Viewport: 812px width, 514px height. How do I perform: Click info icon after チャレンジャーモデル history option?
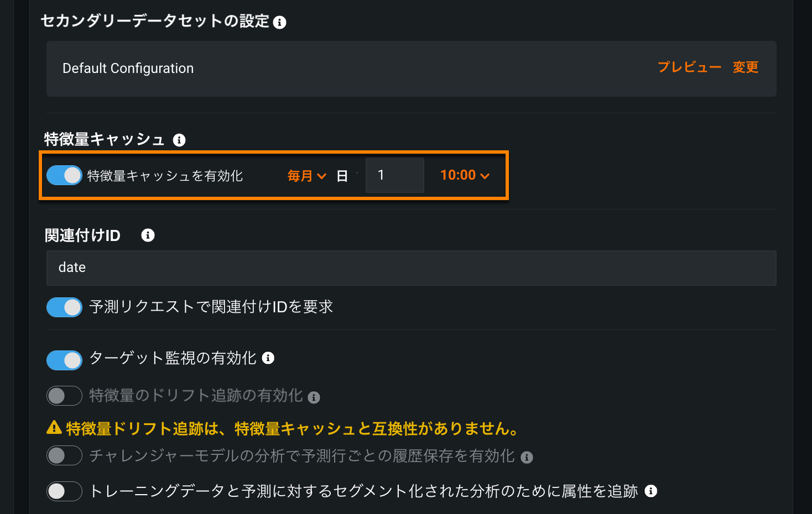(x=527, y=458)
